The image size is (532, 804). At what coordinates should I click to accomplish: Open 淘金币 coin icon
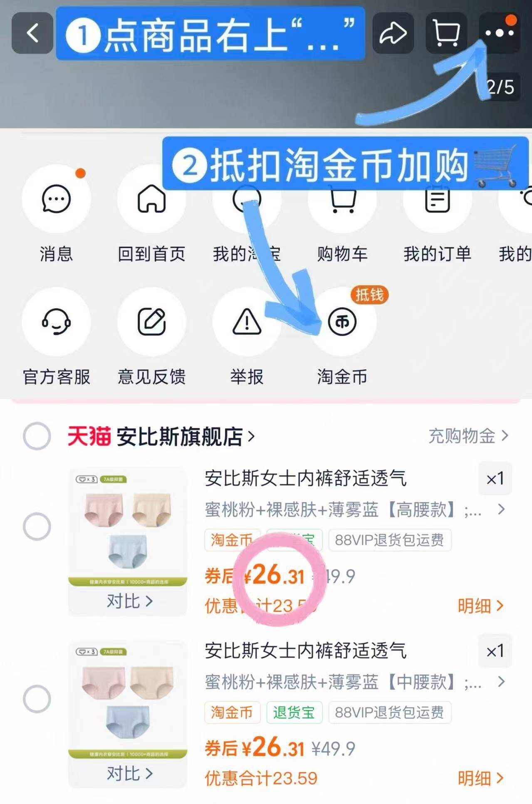[x=342, y=322]
